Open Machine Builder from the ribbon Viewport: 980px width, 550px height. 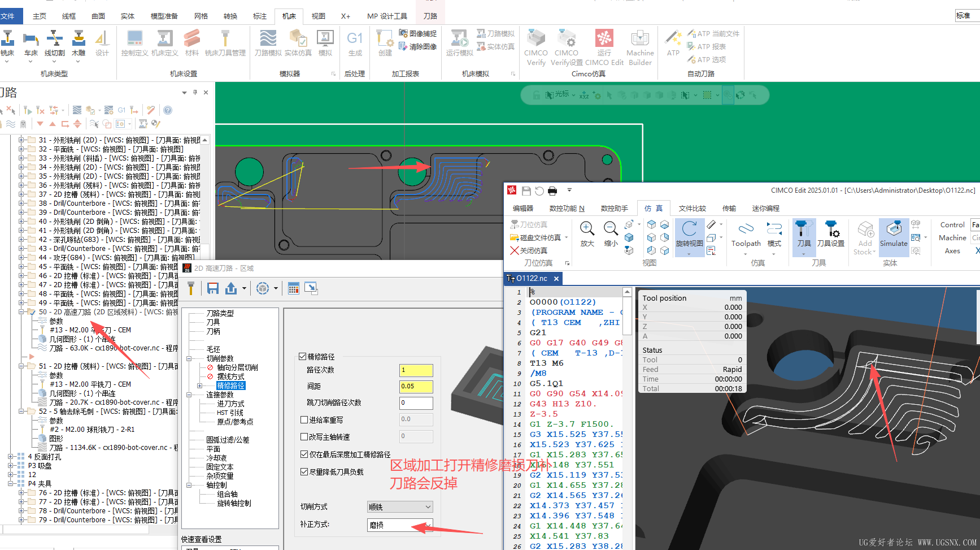640,48
